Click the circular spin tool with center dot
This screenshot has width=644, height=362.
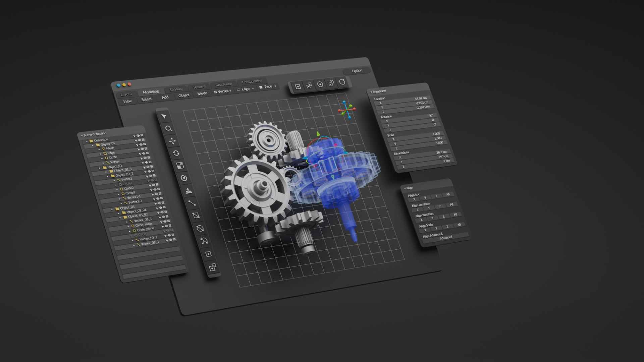(x=184, y=178)
